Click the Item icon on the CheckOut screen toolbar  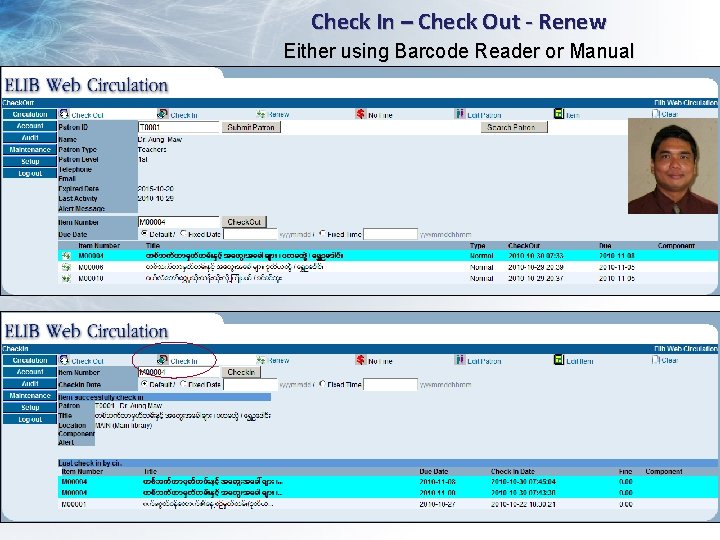point(559,114)
